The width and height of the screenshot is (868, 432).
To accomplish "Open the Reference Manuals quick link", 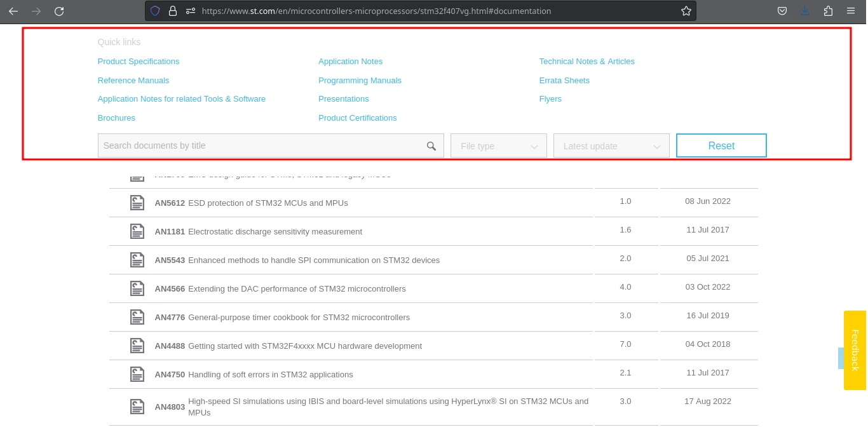I will 133,81.
